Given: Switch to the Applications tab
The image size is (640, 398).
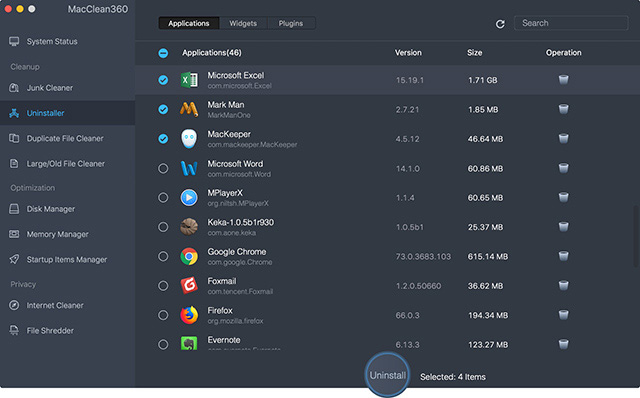Looking at the screenshot, I should point(189,23).
